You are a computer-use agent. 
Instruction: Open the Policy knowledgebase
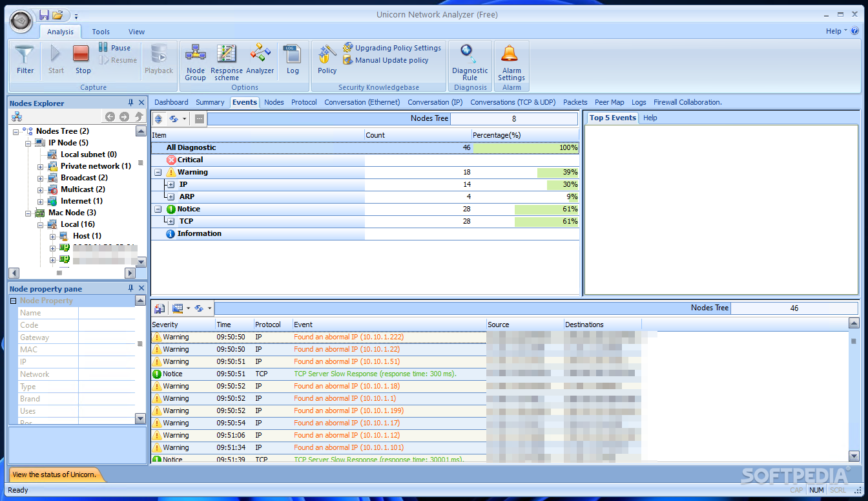(x=327, y=59)
